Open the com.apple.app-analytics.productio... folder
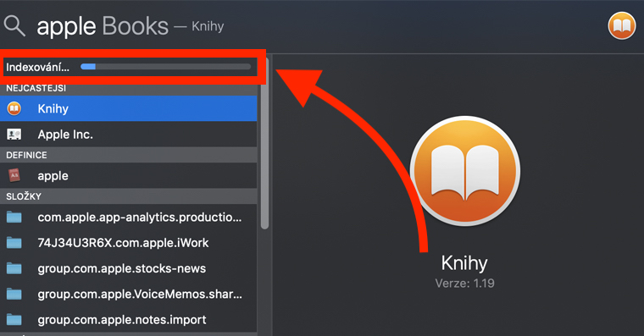 [x=129, y=217]
